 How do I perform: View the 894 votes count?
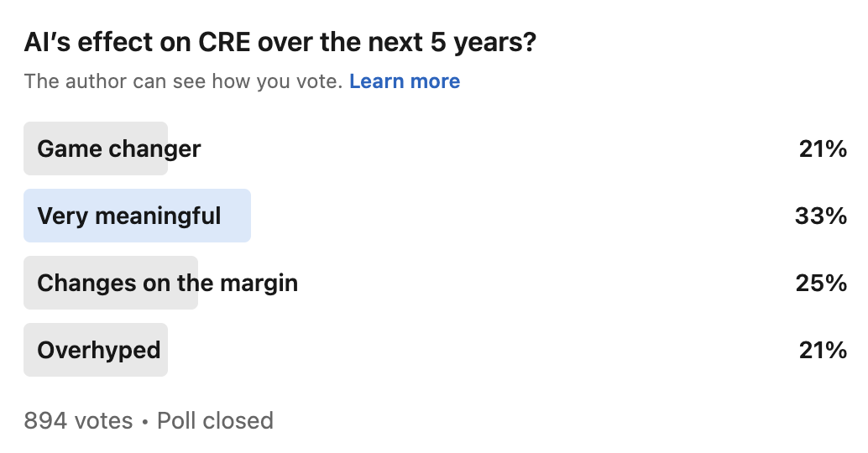(x=78, y=421)
